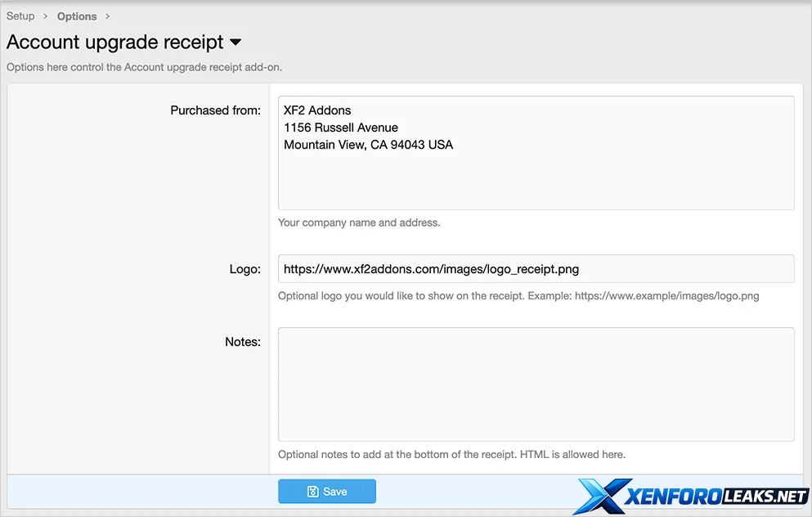The image size is (812, 517).
Task: Place cursor on the 1156 Russell Avenue line
Action: (x=341, y=128)
